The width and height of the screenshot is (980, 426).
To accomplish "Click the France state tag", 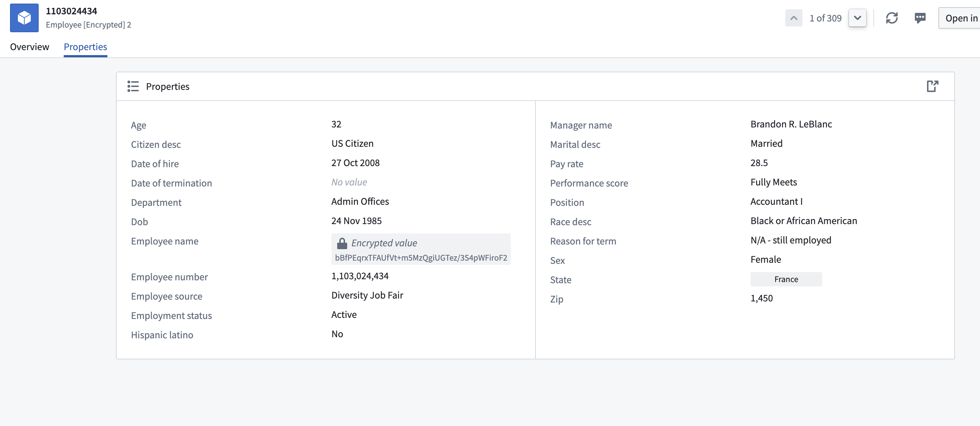I will coord(786,279).
